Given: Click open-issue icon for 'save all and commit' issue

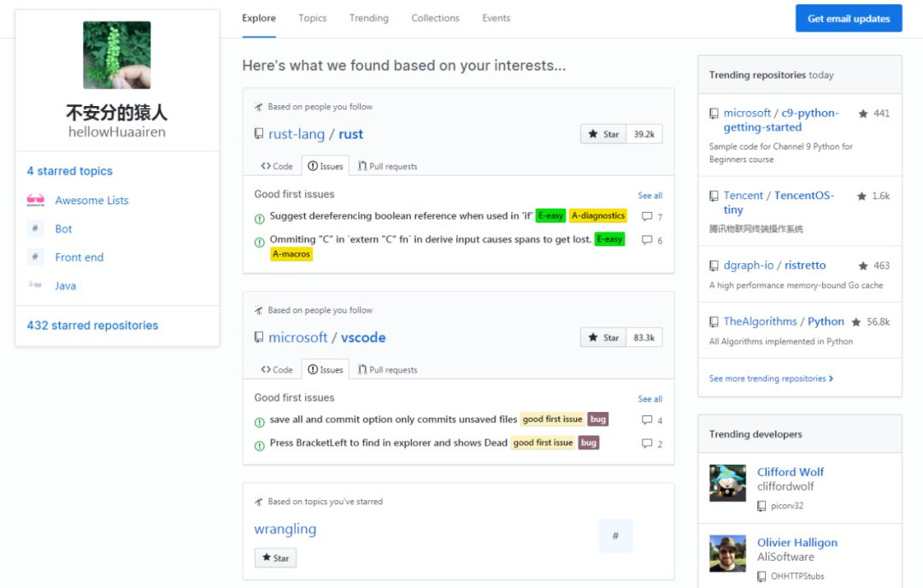Looking at the screenshot, I should tap(259, 422).
